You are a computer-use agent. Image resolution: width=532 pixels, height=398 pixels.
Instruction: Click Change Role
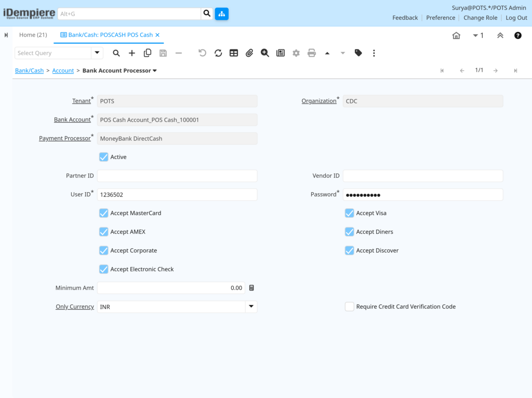tap(480, 18)
